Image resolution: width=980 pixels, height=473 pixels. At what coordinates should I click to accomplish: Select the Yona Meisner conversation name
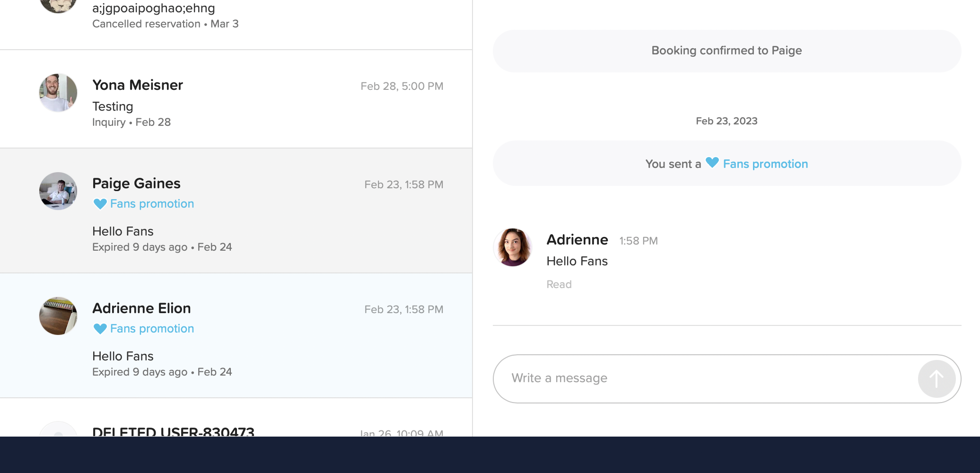(137, 85)
